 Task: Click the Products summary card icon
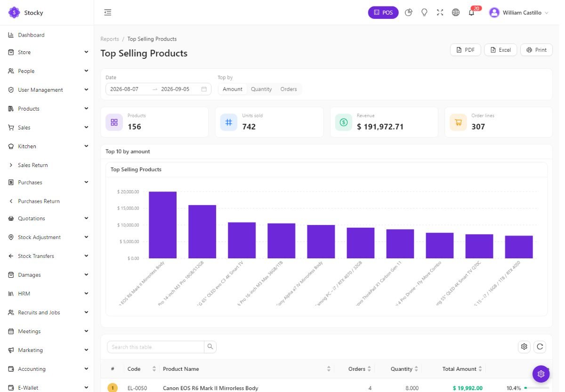[114, 122]
